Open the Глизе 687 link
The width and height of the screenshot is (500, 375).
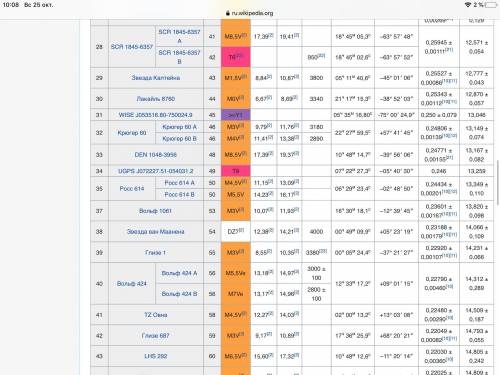pos(156,336)
